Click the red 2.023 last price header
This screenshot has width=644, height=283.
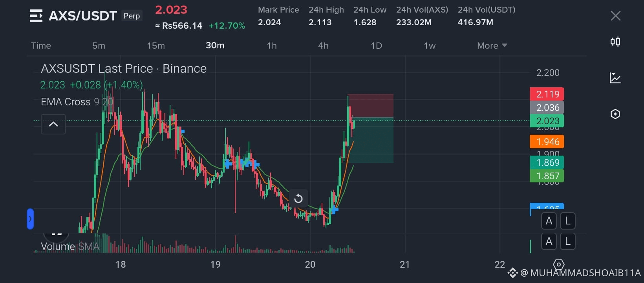click(171, 10)
